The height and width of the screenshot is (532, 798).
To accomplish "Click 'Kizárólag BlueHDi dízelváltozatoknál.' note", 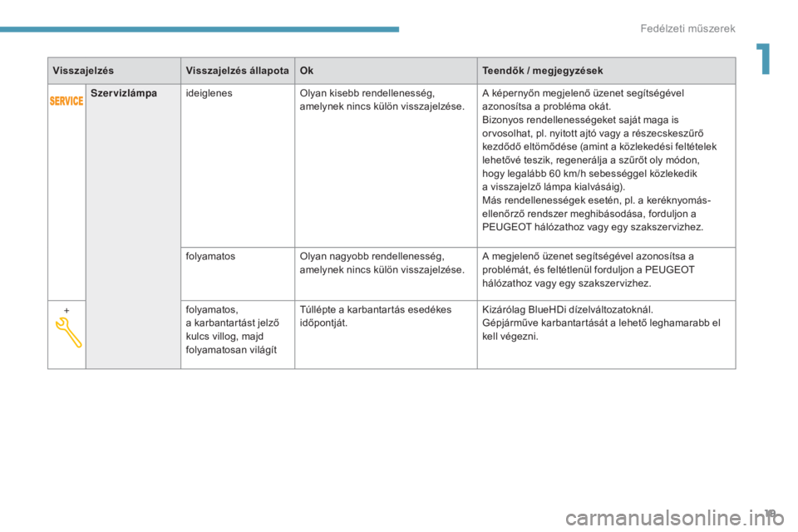I will click(568, 309).
